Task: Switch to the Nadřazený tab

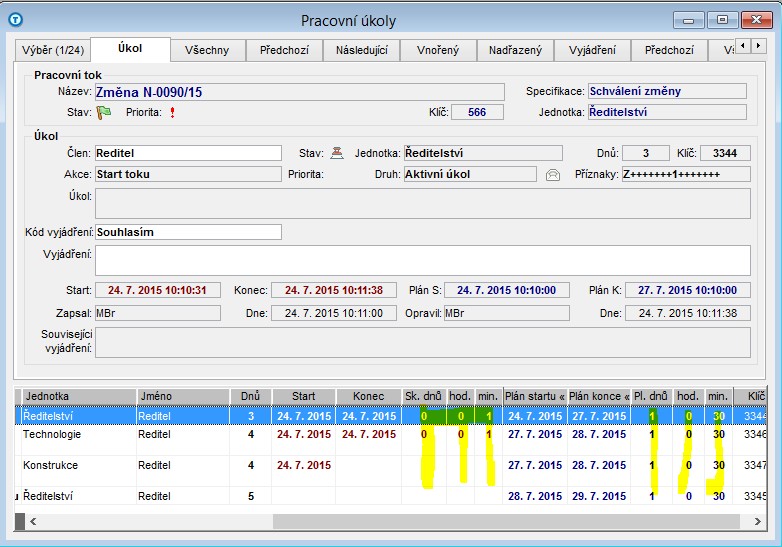Action: [515, 50]
